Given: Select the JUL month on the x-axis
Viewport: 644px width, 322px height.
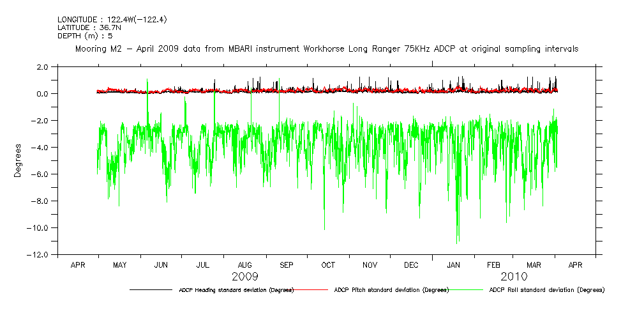Looking at the screenshot, I should (x=203, y=264).
